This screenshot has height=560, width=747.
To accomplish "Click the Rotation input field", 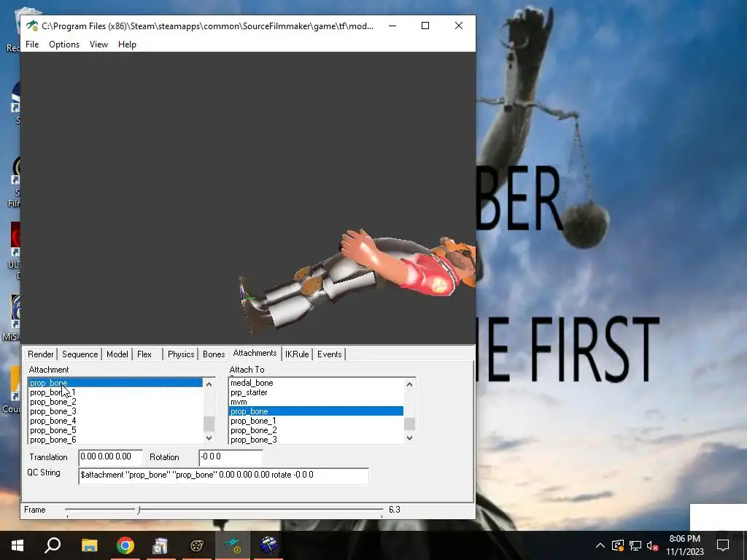I will [231, 457].
